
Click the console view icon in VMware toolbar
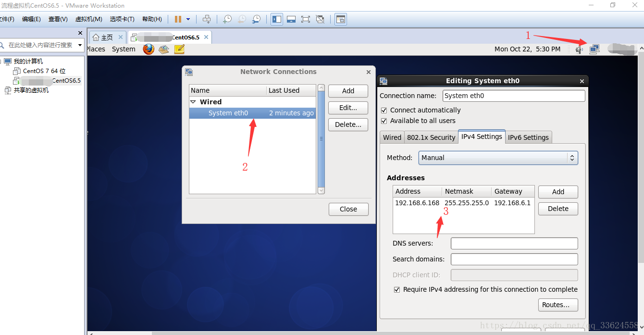coord(341,19)
